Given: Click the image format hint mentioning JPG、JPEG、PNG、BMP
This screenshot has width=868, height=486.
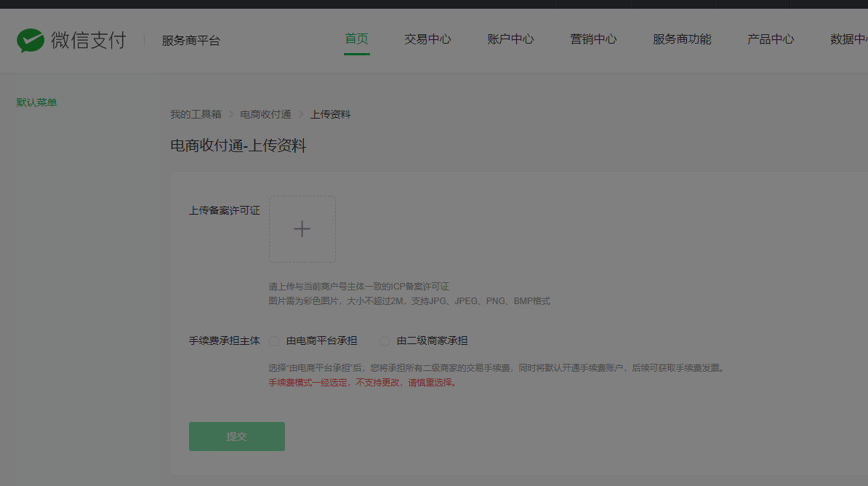Looking at the screenshot, I should pos(409,301).
